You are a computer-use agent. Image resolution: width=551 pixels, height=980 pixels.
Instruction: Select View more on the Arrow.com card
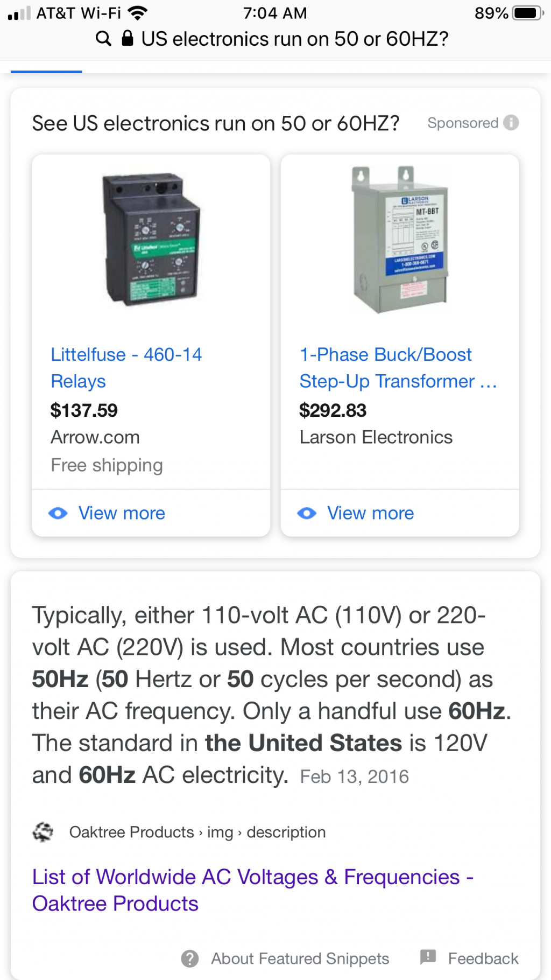pos(122,513)
